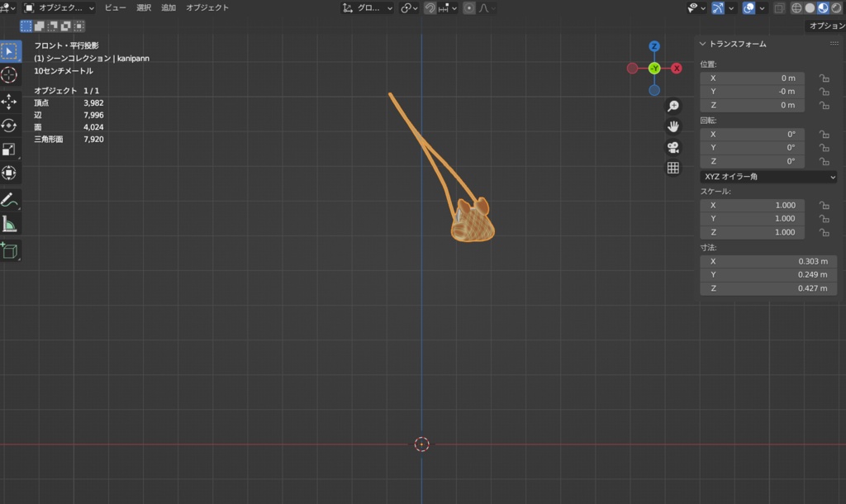Open transform orientation グロ... dropdown
The image size is (846, 504).
(x=368, y=8)
